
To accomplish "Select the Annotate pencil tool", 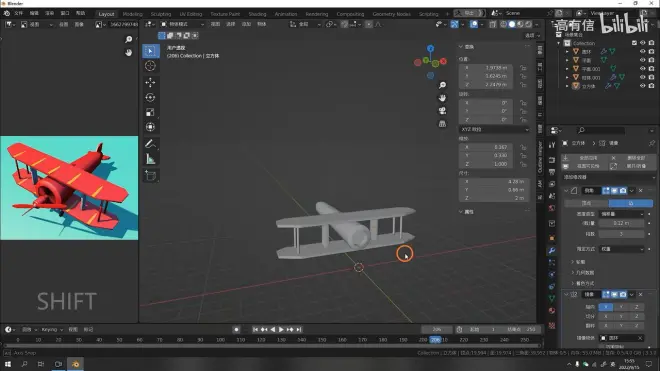I will [x=150, y=144].
